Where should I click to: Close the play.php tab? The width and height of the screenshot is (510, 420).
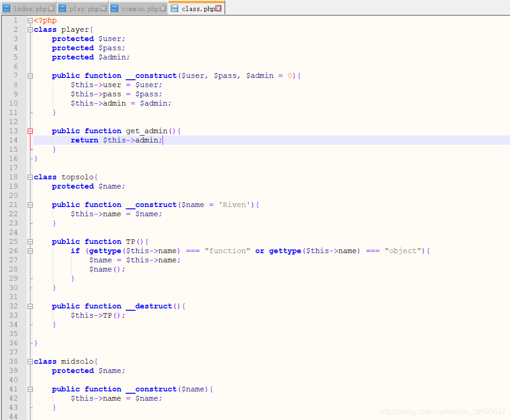click(x=103, y=8)
